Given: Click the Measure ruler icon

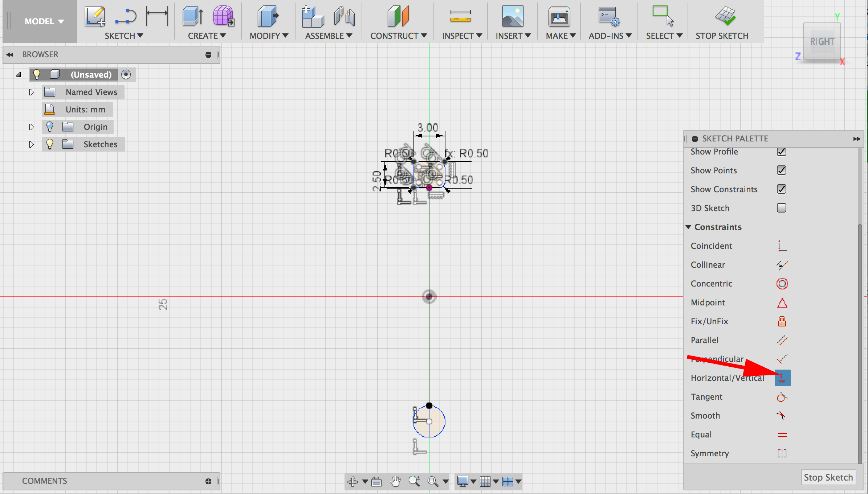Looking at the screenshot, I should (x=460, y=17).
